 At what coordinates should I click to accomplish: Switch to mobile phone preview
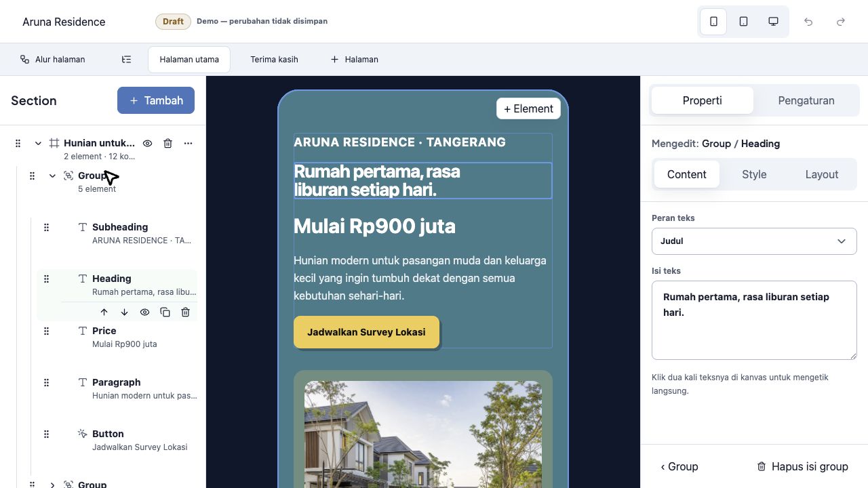coord(713,22)
